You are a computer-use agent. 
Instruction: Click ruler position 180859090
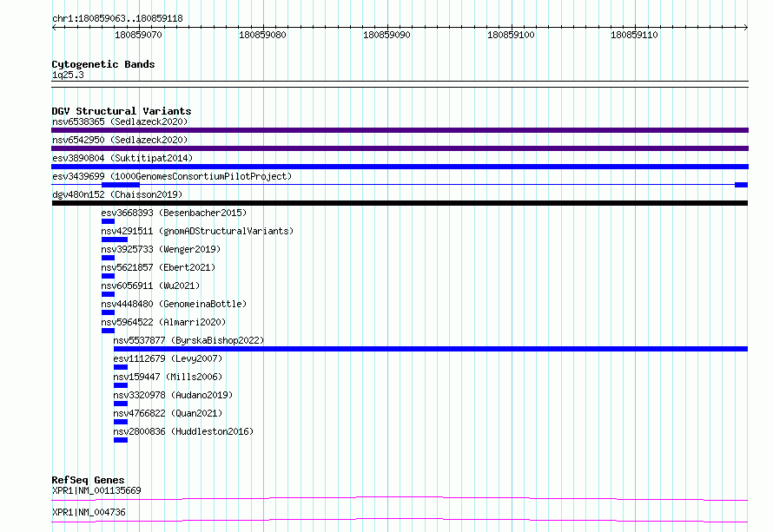(386, 35)
